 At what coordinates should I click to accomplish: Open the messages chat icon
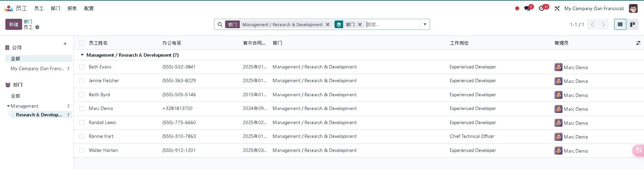point(527,8)
